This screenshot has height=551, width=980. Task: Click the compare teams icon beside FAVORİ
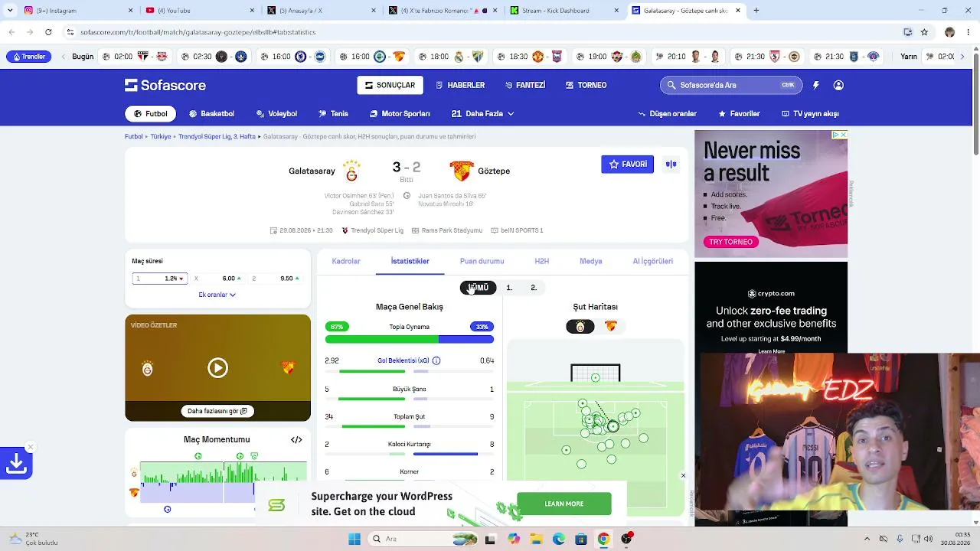click(x=671, y=164)
